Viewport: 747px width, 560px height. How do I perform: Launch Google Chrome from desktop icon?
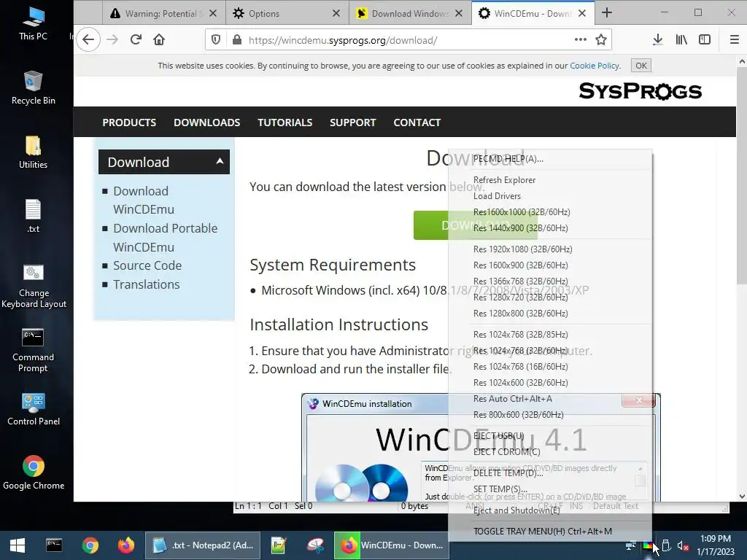coord(34,472)
